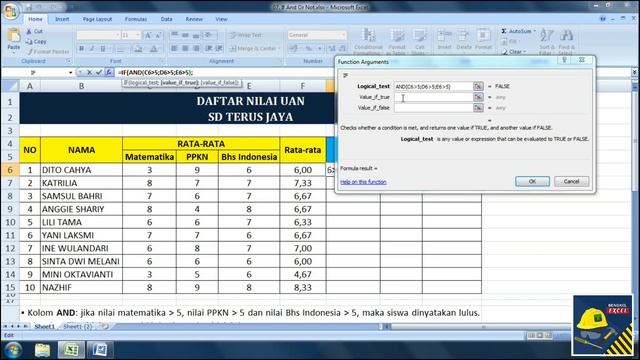Open the font name dropdown
Viewport: 640px width, 360px height.
coord(117,36)
